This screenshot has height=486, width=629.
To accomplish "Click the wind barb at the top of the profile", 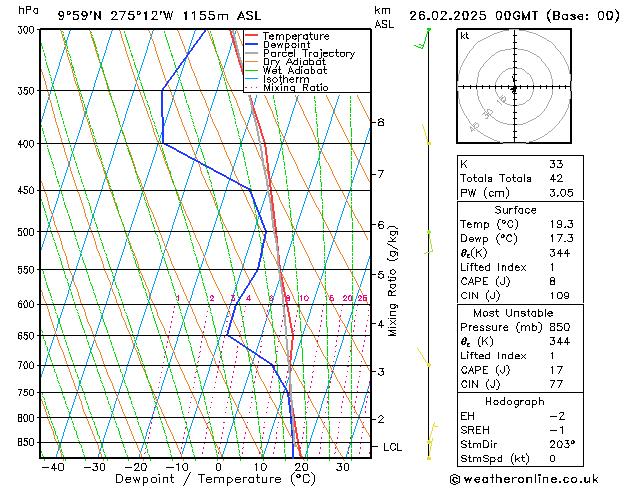I will pos(423,40).
